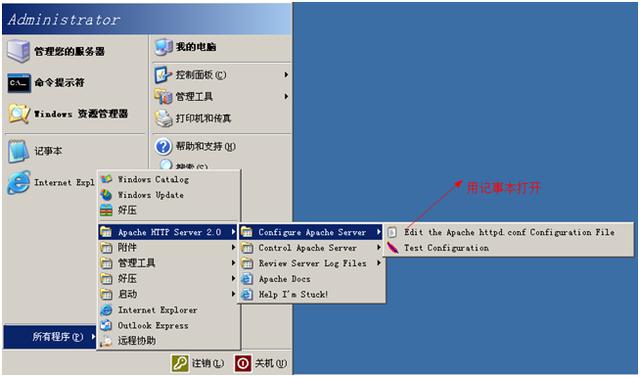Click the top HaoZip archive icon above Apache

click(x=107, y=210)
